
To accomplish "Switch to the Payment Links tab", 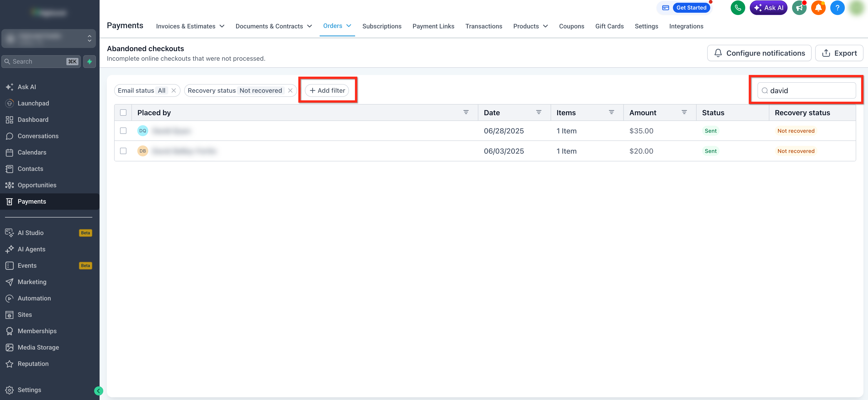I will [x=433, y=26].
